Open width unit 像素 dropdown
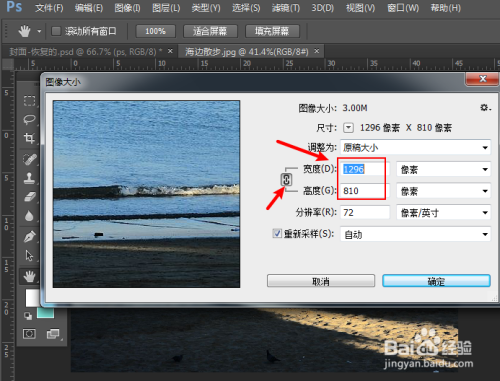The height and width of the screenshot is (381, 500). (x=443, y=169)
